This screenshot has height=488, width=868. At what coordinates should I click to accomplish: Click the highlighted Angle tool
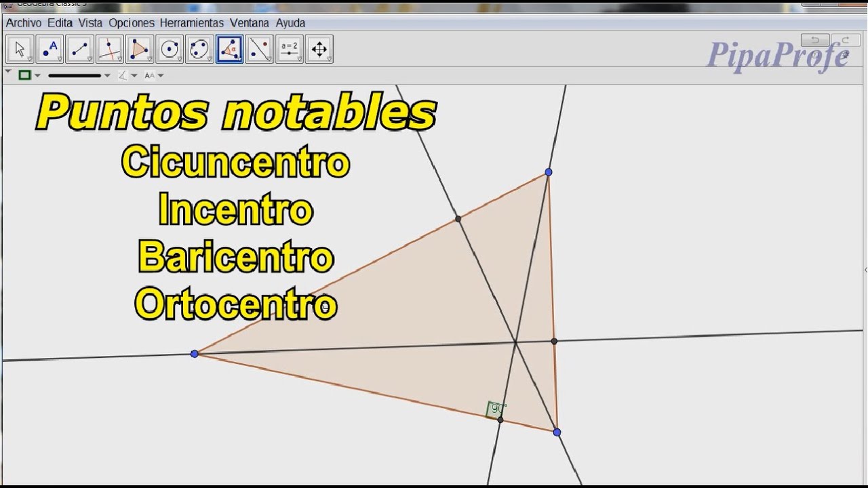click(x=229, y=49)
